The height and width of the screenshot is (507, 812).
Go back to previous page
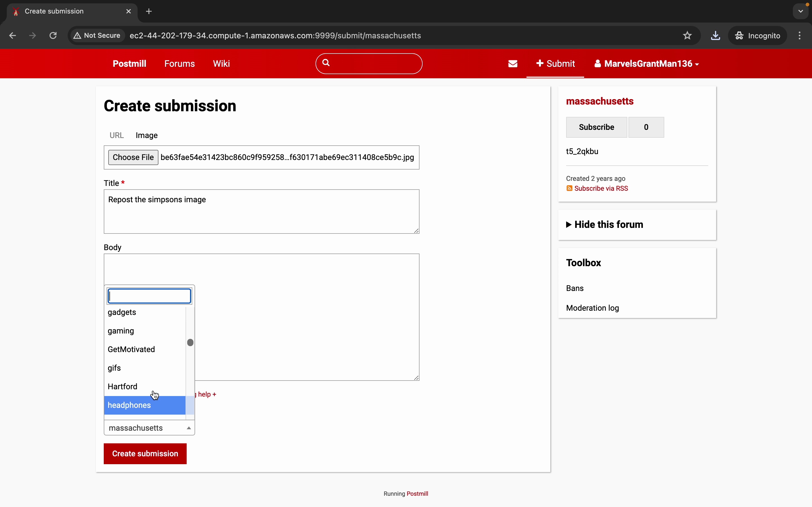13,35
